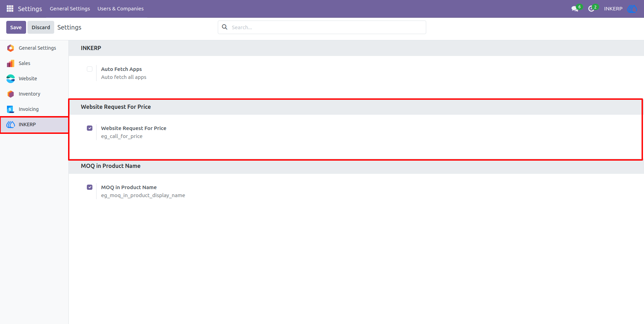Click the search magnifier icon

pos(225,27)
